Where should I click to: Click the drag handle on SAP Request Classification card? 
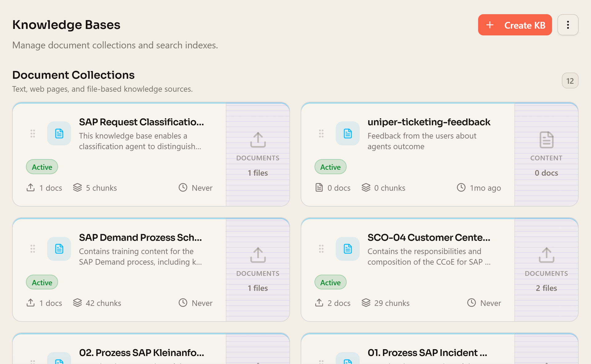33,134
